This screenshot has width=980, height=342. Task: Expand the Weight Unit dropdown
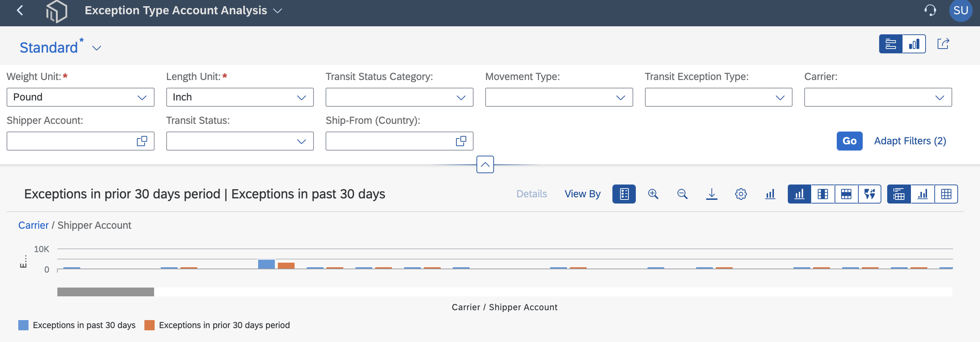click(142, 98)
